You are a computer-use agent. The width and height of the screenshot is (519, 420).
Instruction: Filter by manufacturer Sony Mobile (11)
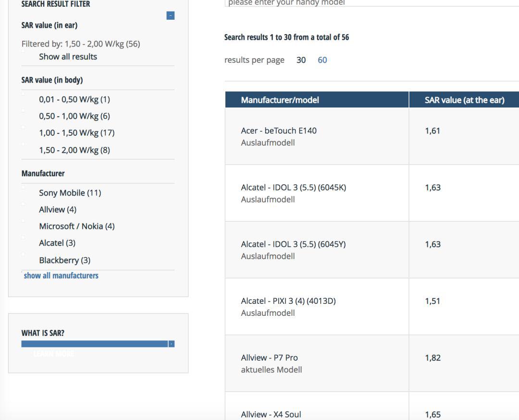click(x=70, y=193)
